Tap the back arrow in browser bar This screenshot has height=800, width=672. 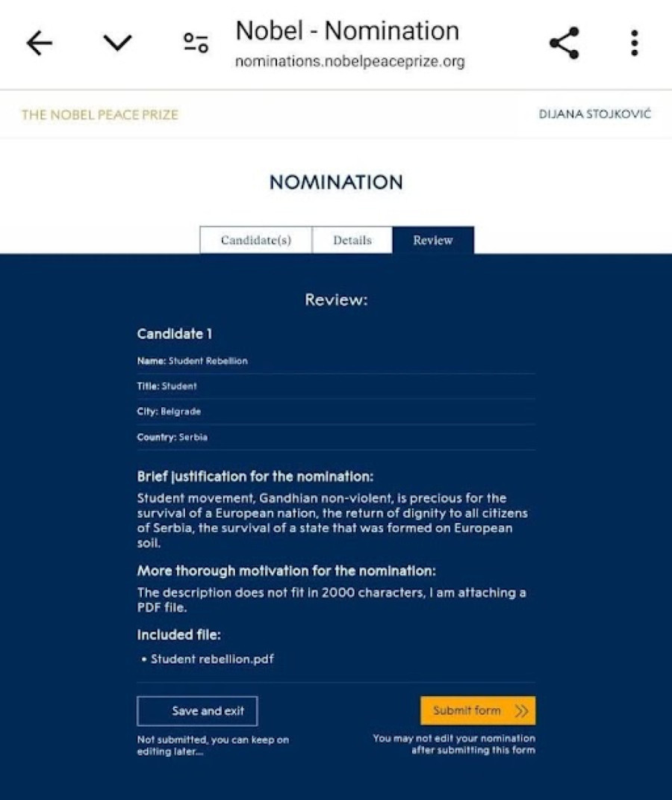point(39,43)
